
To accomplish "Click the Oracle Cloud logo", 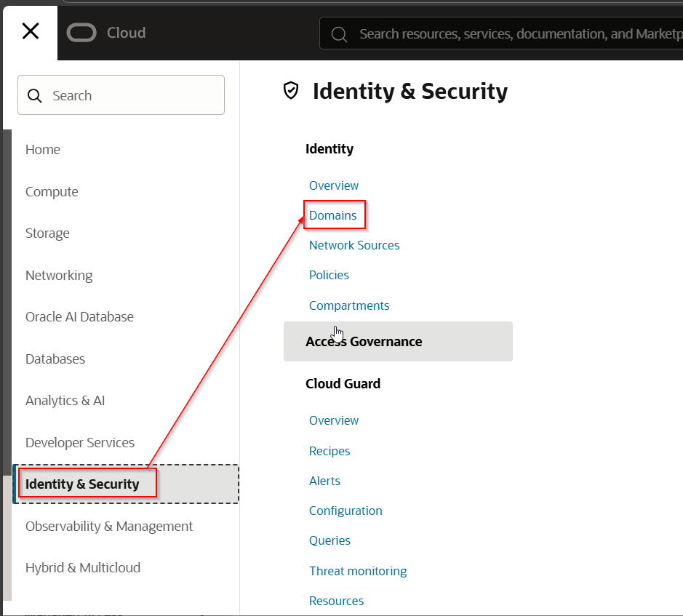I will (x=106, y=33).
